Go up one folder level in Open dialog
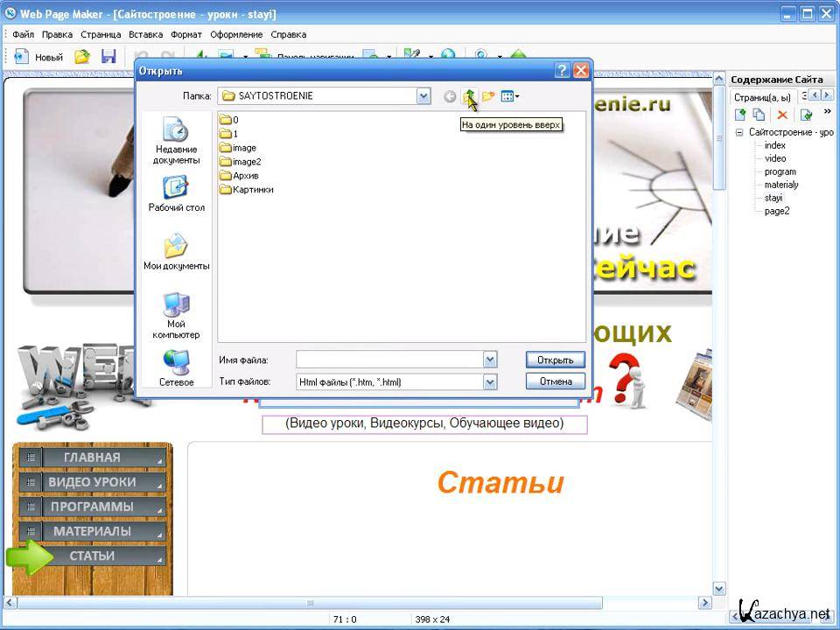 [x=470, y=96]
